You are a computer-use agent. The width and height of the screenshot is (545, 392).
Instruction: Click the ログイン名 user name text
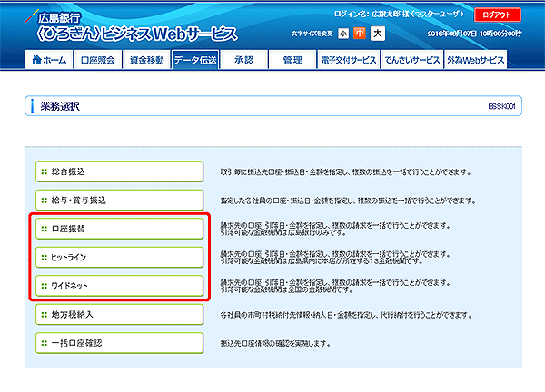(x=399, y=14)
